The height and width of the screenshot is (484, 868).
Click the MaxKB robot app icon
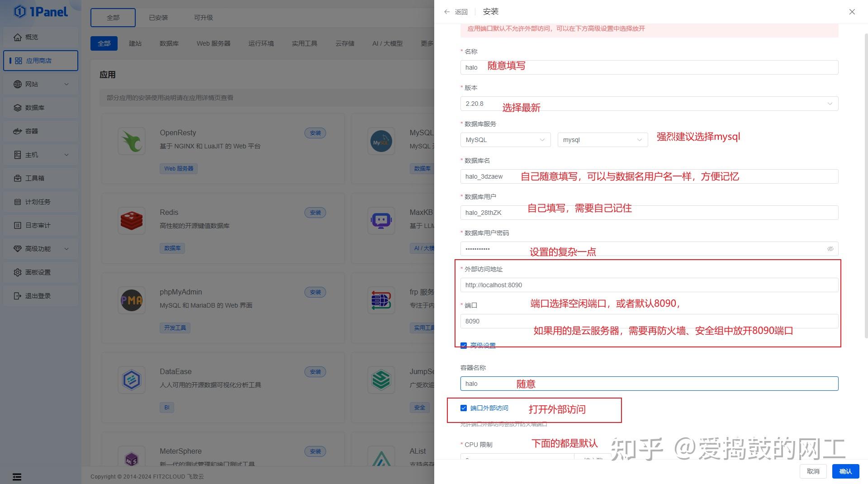(381, 221)
